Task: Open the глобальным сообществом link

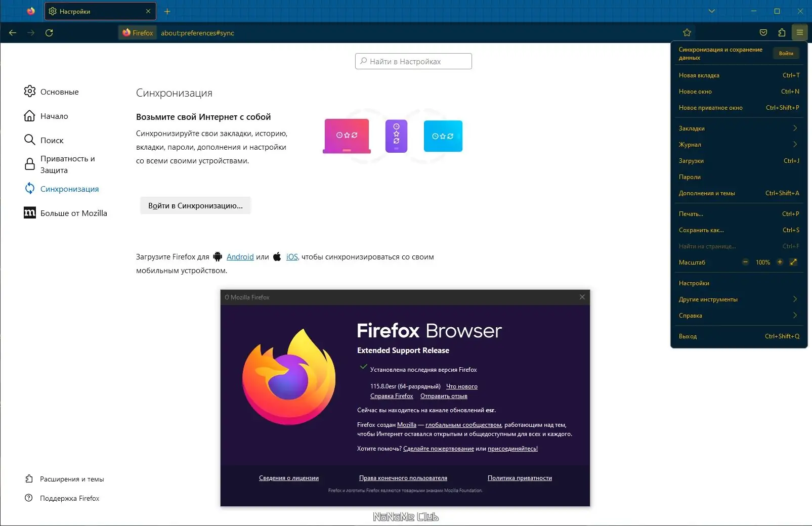Action: 463,425
